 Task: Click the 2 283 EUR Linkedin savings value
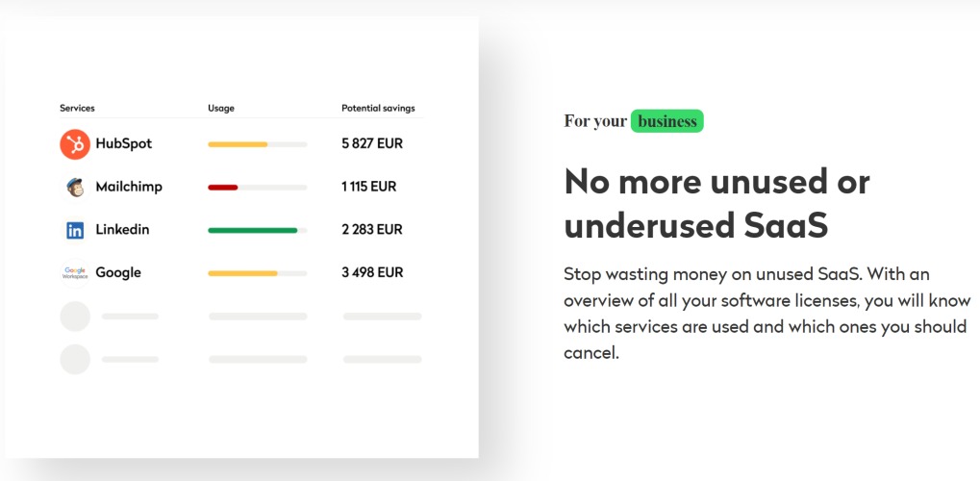pos(372,230)
